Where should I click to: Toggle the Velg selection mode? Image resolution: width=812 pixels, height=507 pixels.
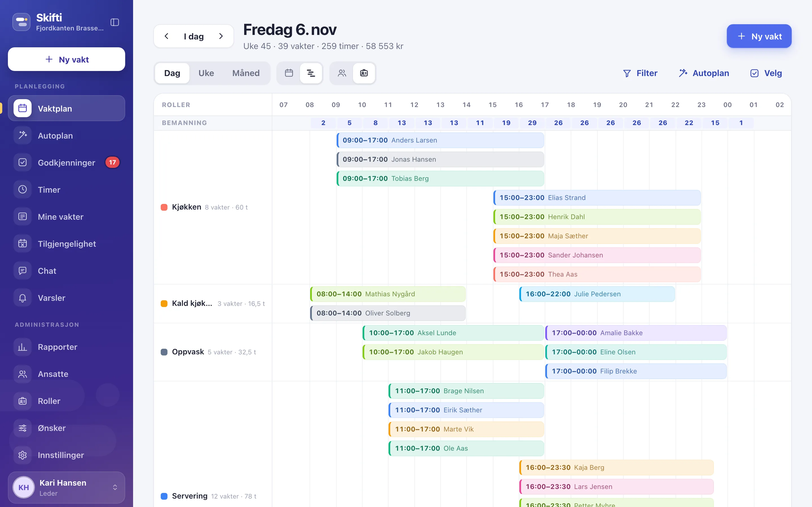point(766,73)
